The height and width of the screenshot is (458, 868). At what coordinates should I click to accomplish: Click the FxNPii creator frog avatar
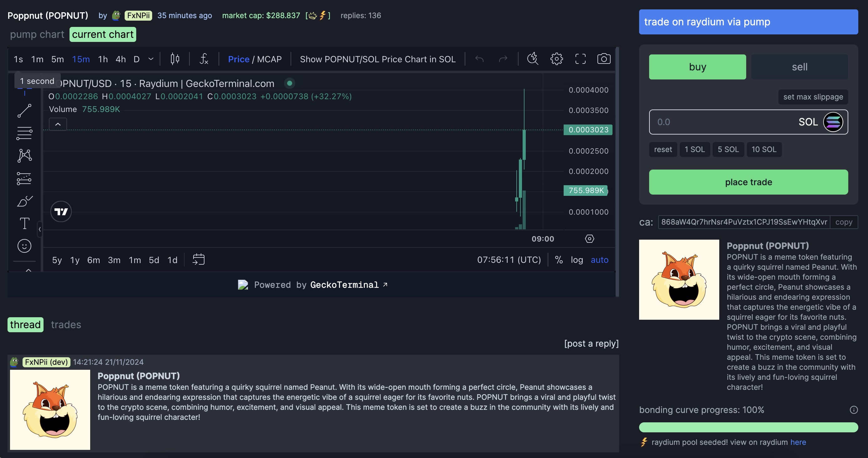coord(116,16)
